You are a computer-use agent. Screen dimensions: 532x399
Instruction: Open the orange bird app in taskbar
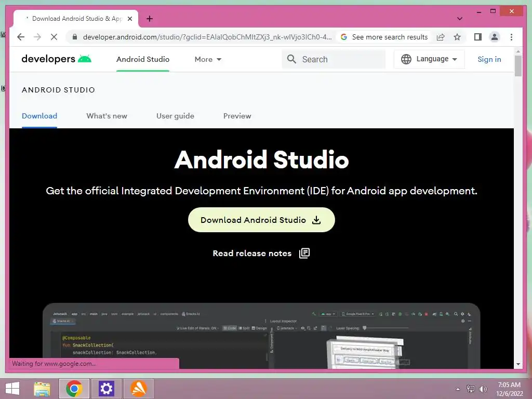point(138,389)
